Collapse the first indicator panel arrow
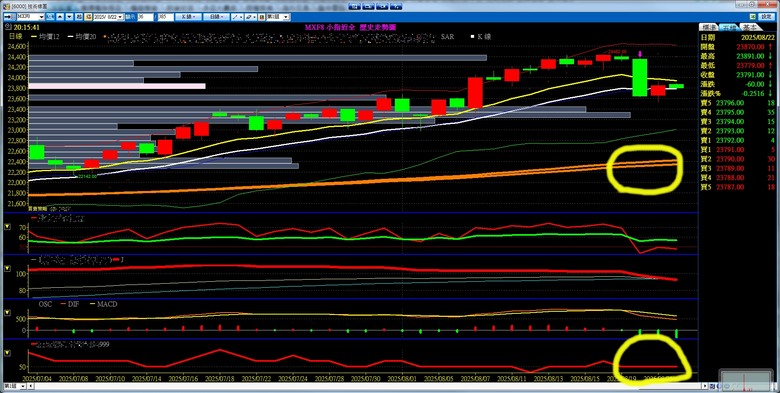Image resolution: width=780 pixels, height=393 pixels. tap(7, 226)
